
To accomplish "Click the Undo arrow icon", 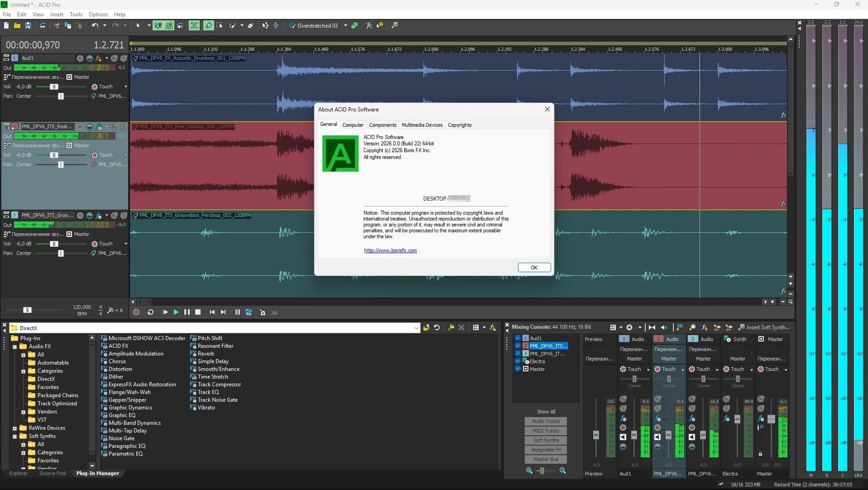I will tap(95, 25).
